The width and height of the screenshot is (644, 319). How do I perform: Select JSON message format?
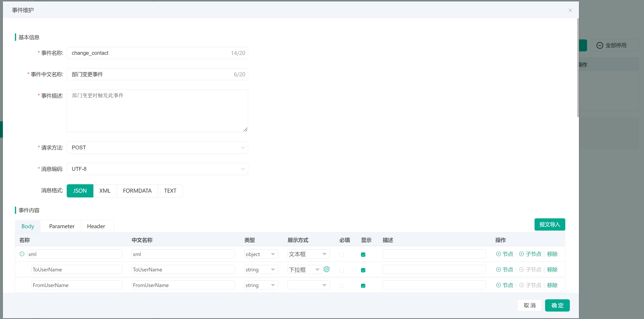[x=80, y=191]
